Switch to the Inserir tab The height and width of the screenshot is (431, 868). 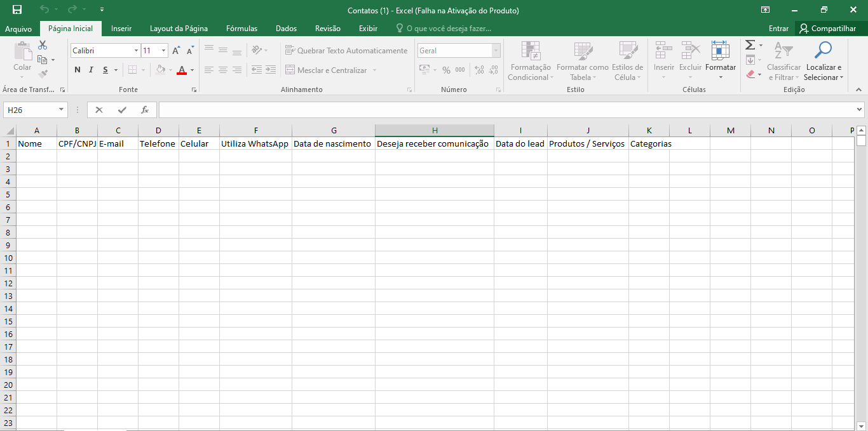(121, 29)
